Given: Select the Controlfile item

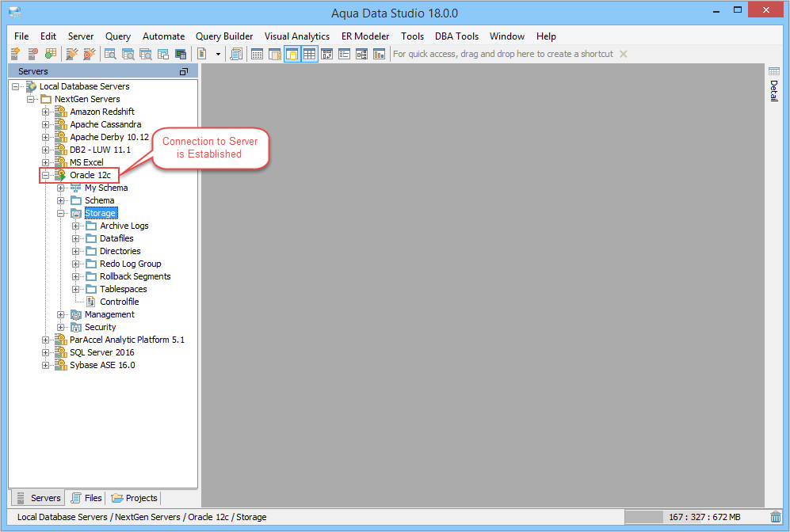Looking at the screenshot, I should [x=120, y=302].
